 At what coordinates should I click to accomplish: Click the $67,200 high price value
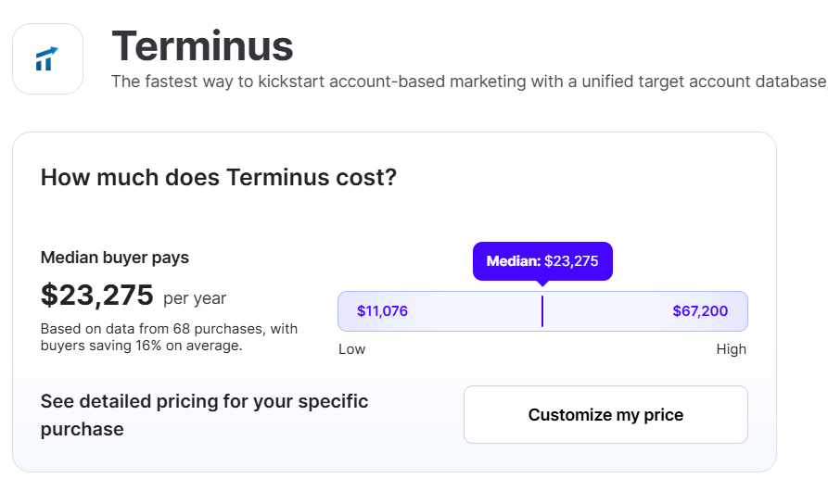click(700, 311)
